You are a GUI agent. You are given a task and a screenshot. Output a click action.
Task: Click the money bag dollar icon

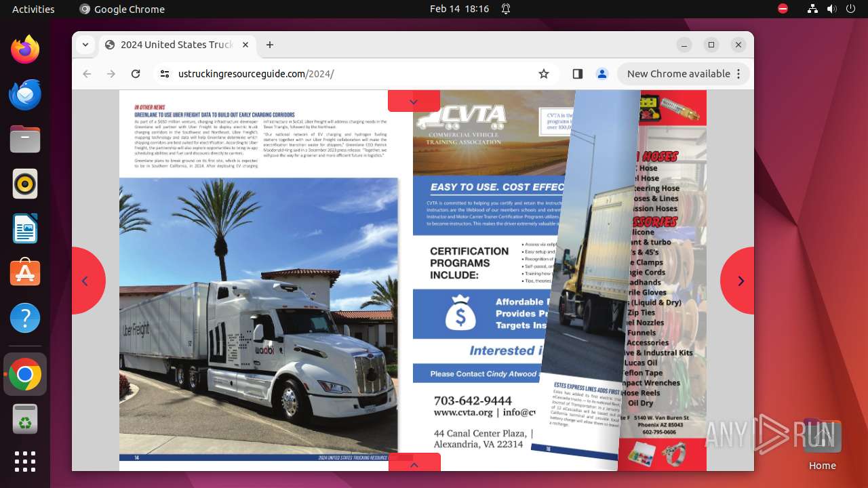point(459,313)
